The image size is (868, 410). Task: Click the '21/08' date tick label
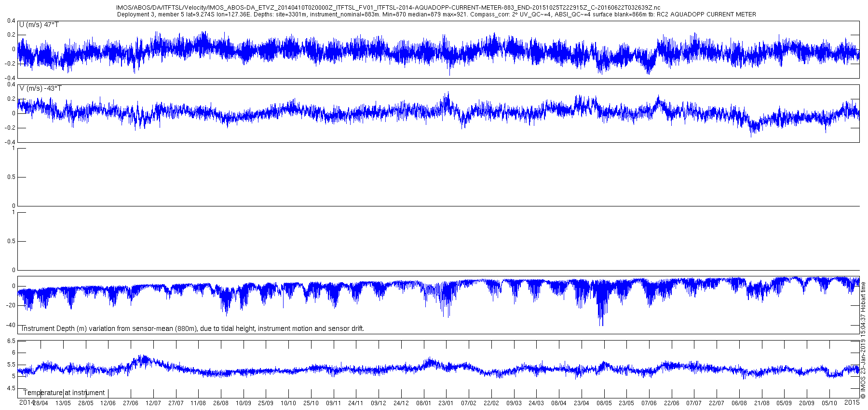[x=762, y=403]
